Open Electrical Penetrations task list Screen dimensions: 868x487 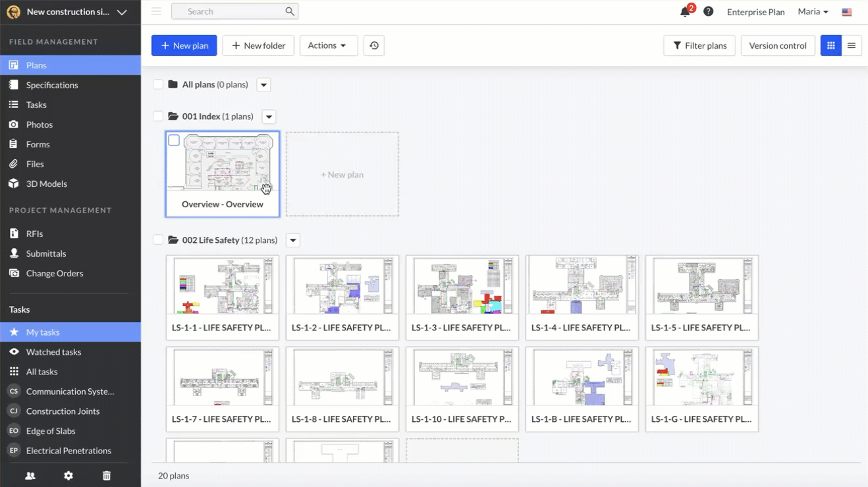(x=68, y=451)
